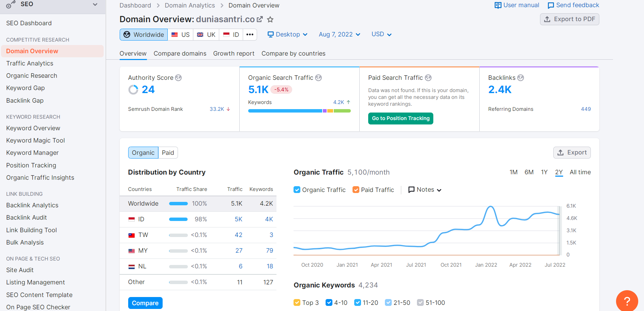Image resolution: width=644 pixels, height=311 pixels.
Task: Click Netherlands flag in country table
Action: [132, 266]
